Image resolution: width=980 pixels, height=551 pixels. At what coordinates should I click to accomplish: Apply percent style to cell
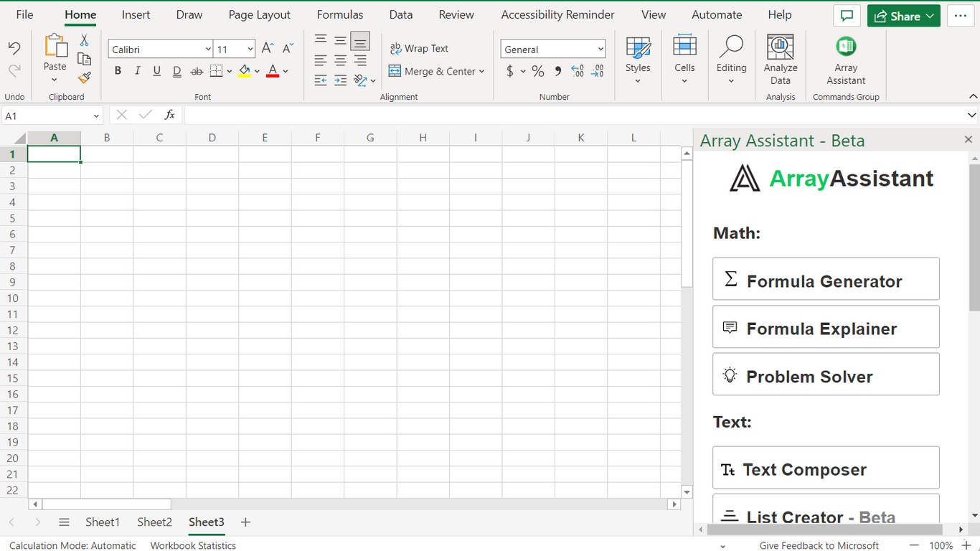pyautogui.click(x=538, y=71)
